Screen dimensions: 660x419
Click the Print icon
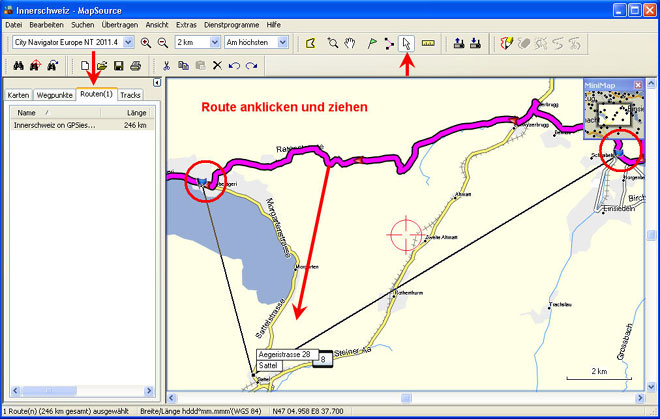[x=136, y=66]
